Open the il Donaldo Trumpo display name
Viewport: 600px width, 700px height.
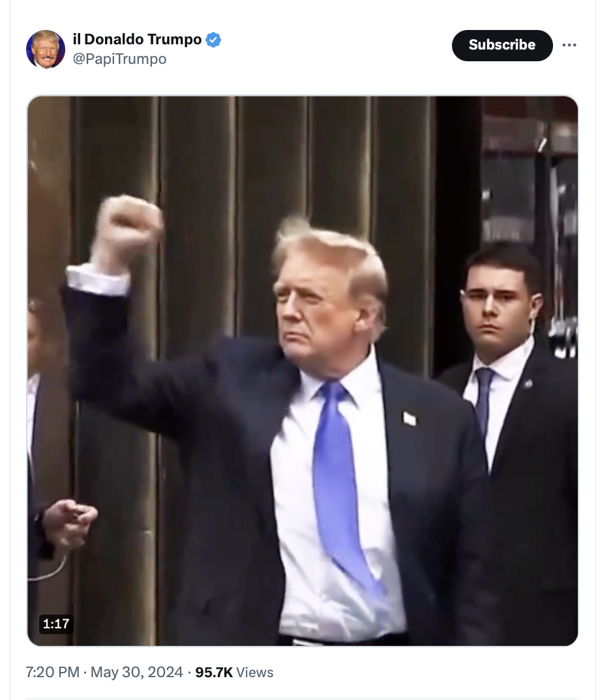pos(137,39)
